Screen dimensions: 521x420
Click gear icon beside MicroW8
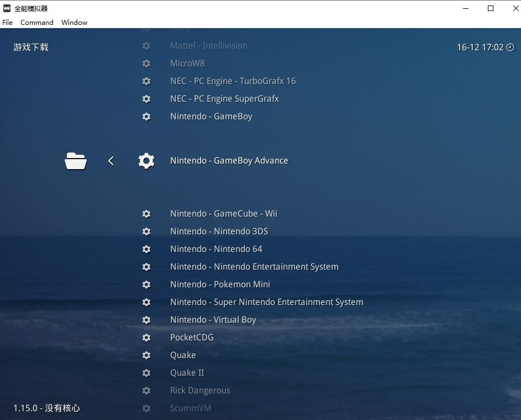click(x=146, y=64)
